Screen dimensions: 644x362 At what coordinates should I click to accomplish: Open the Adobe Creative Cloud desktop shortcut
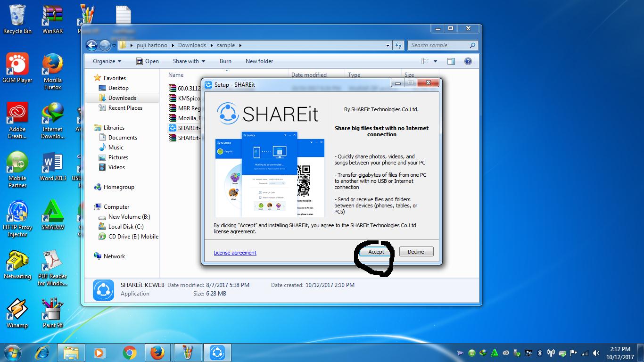(17, 120)
